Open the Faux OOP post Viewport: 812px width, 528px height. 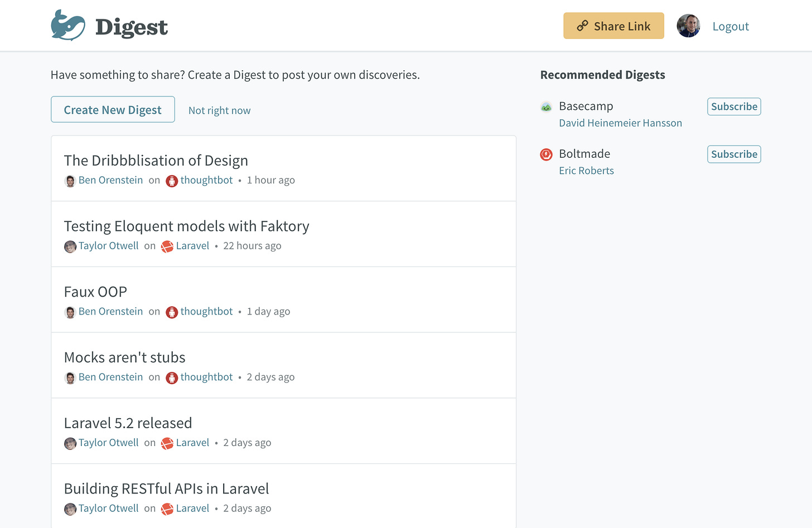point(95,292)
